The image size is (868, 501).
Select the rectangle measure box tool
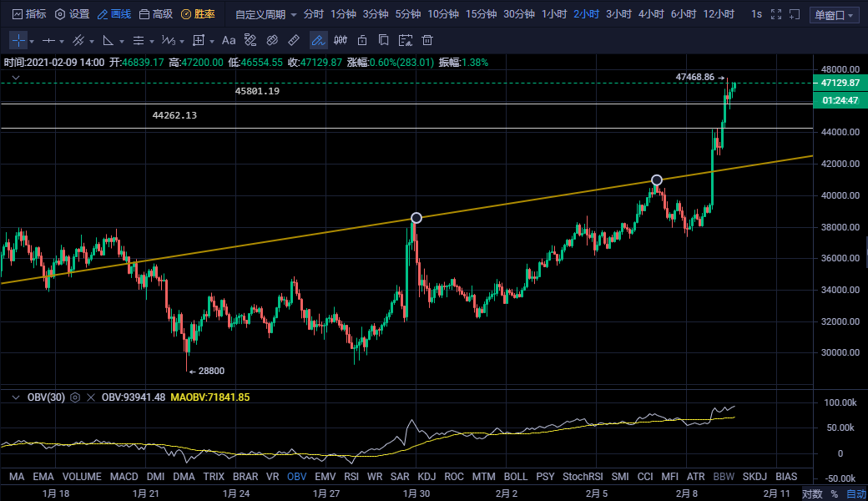198,40
